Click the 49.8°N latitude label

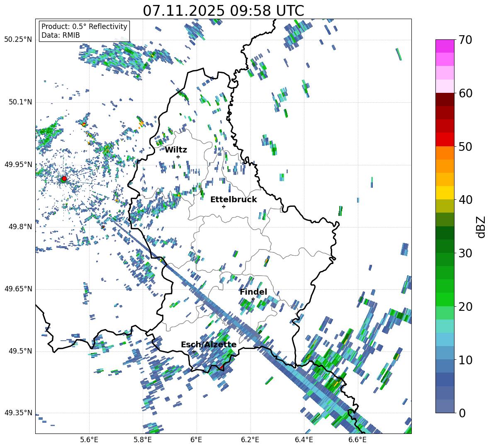click(20, 227)
